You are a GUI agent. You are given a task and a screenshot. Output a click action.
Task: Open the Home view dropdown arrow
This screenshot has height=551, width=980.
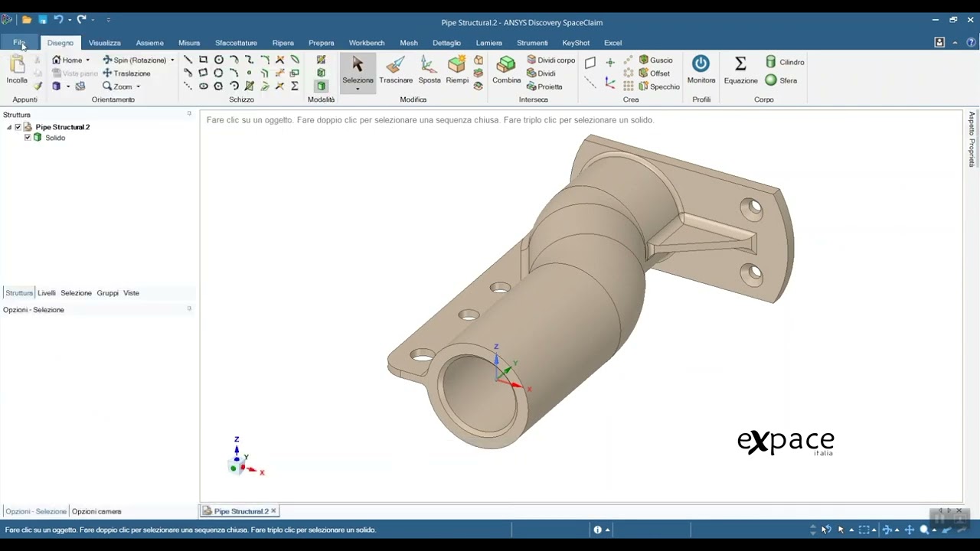point(87,60)
